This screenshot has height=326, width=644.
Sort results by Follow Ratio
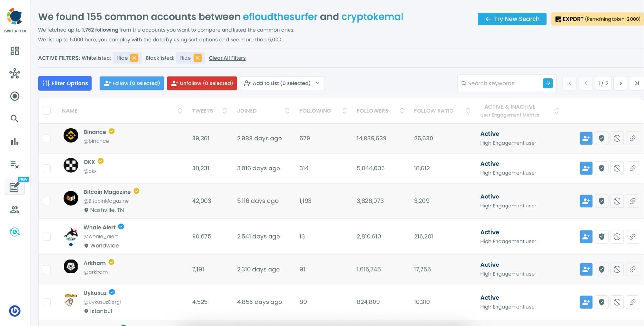pos(468,110)
